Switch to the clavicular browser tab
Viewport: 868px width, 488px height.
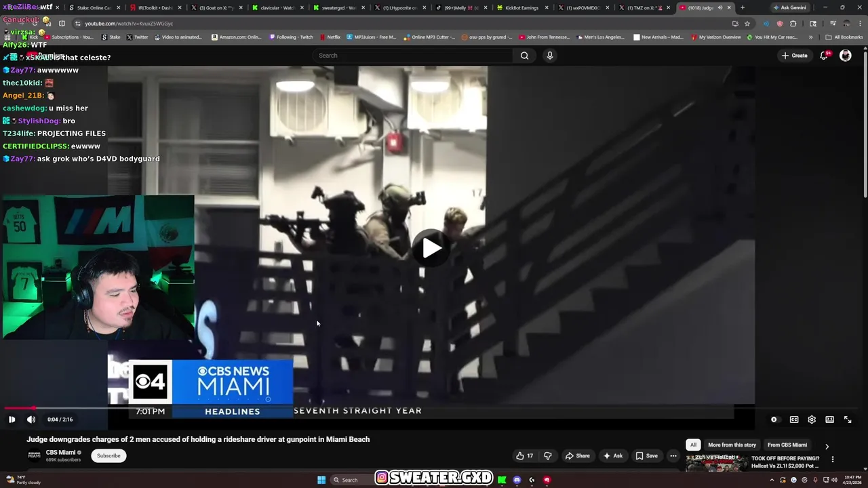(278, 7)
